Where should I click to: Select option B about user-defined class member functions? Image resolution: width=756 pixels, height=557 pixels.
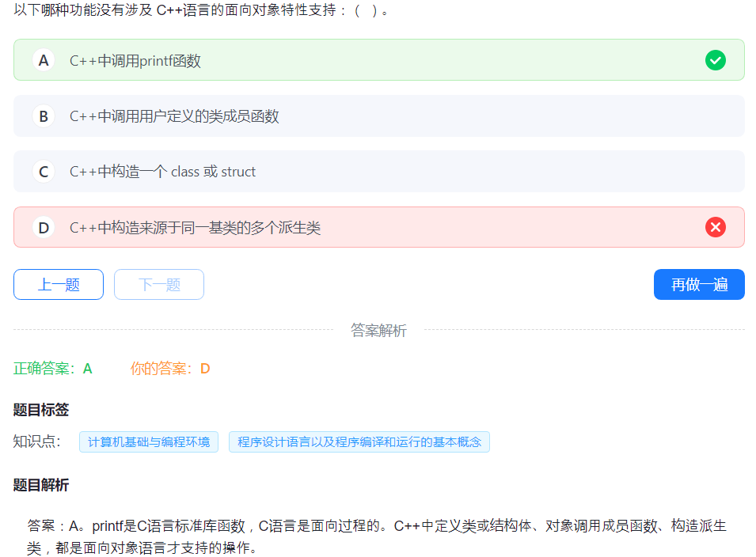tap(379, 116)
